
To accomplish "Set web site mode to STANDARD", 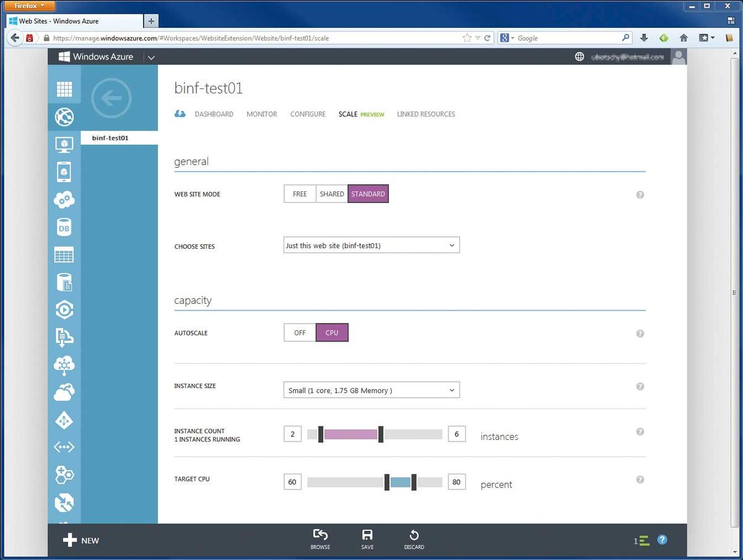I will point(368,194).
